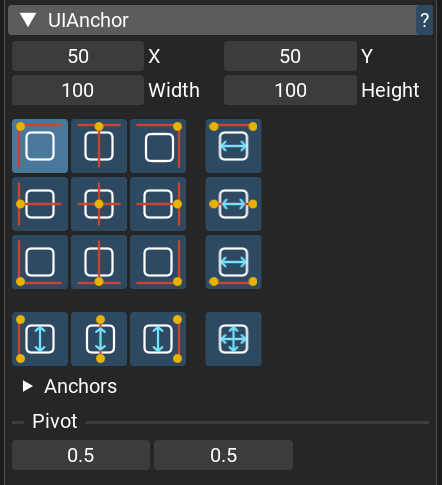Select the full-stretch anchor preset
Image resolution: width=442 pixels, height=485 pixels.
click(x=234, y=339)
